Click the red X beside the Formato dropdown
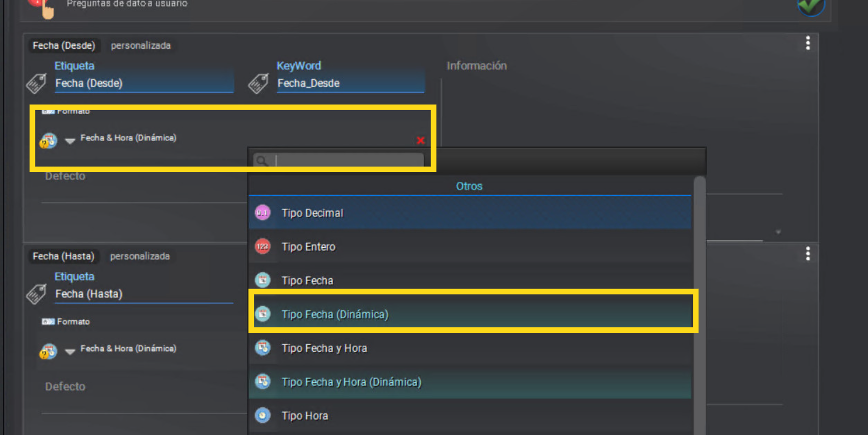Viewport: 868px width, 435px height. pyautogui.click(x=421, y=141)
